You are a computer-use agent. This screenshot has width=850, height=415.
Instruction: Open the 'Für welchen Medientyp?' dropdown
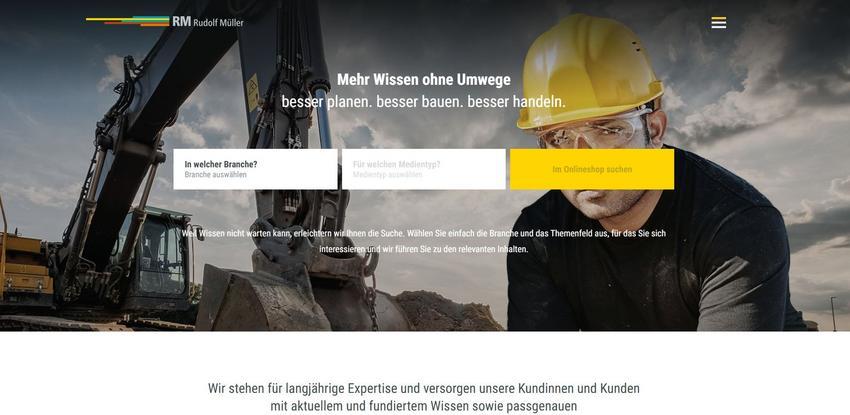[424, 169]
